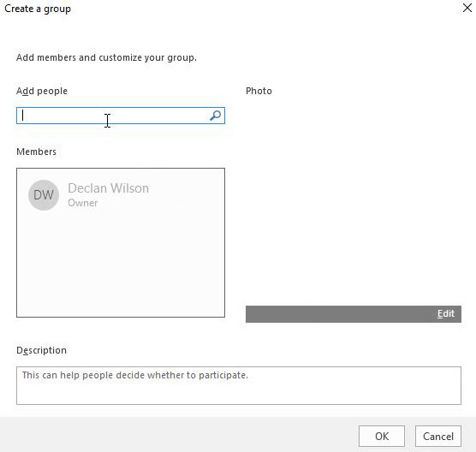This screenshot has height=452, width=476.
Task: Click the Description placeholder text about participating
Action: tap(135, 375)
